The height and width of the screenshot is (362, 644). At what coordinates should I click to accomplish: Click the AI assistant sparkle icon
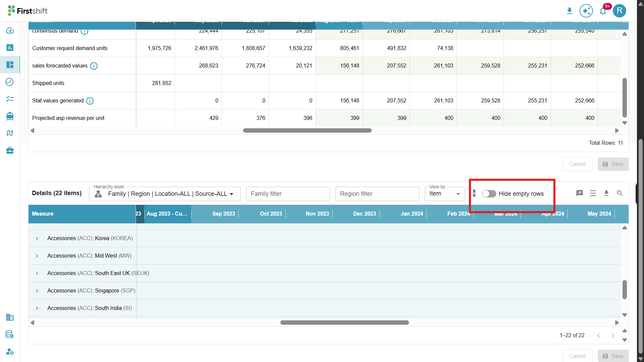586,11
